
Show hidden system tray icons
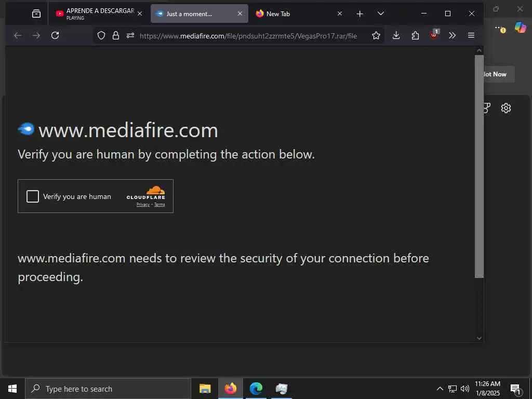[440, 389]
